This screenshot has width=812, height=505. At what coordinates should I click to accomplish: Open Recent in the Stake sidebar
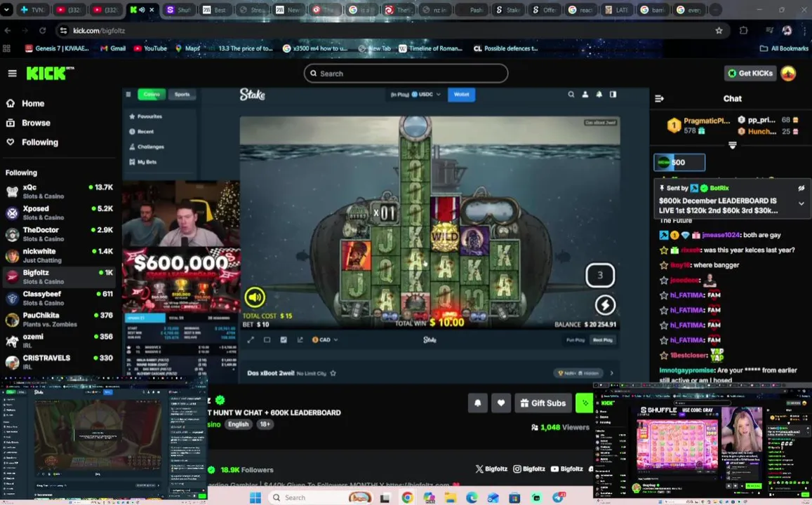141,131
